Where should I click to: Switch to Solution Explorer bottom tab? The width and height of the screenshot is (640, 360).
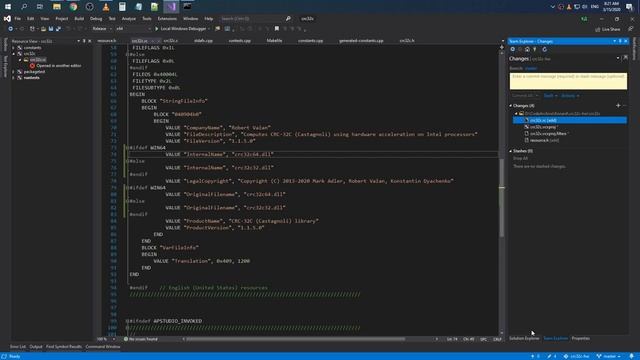click(524, 338)
